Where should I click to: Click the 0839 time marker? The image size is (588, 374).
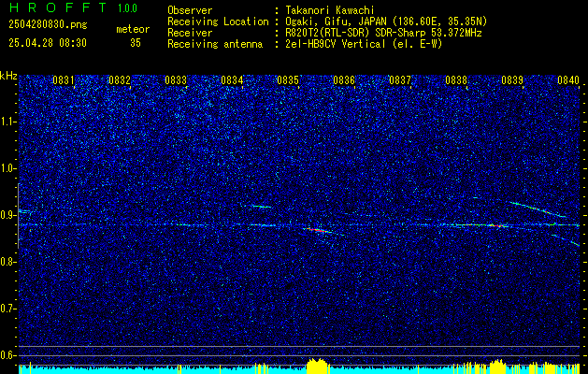click(x=512, y=80)
